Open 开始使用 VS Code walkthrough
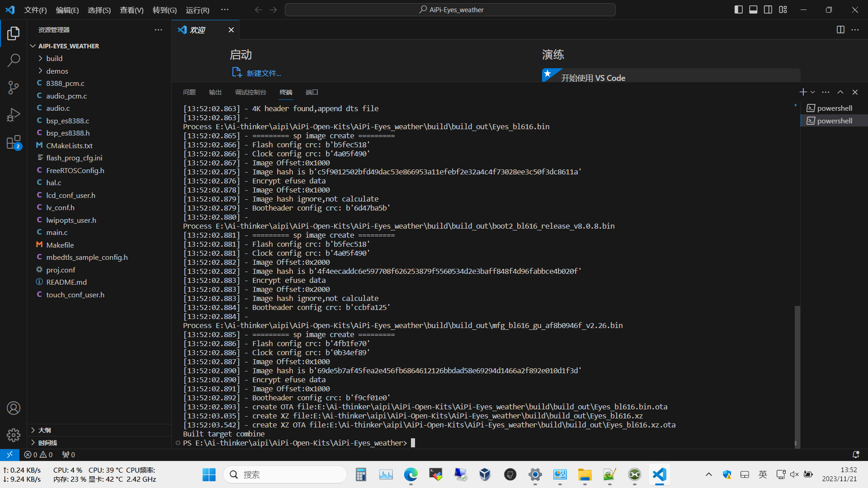Screen dimensions: 868x488 (x=671, y=76)
